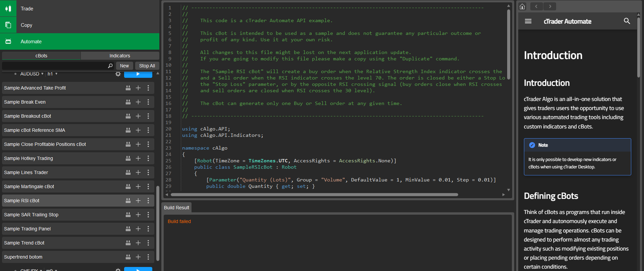Image resolution: width=644 pixels, height=271 pixels.
Task: Select Sample Hotkey Trading row
Action: click(x=78, y=158)
